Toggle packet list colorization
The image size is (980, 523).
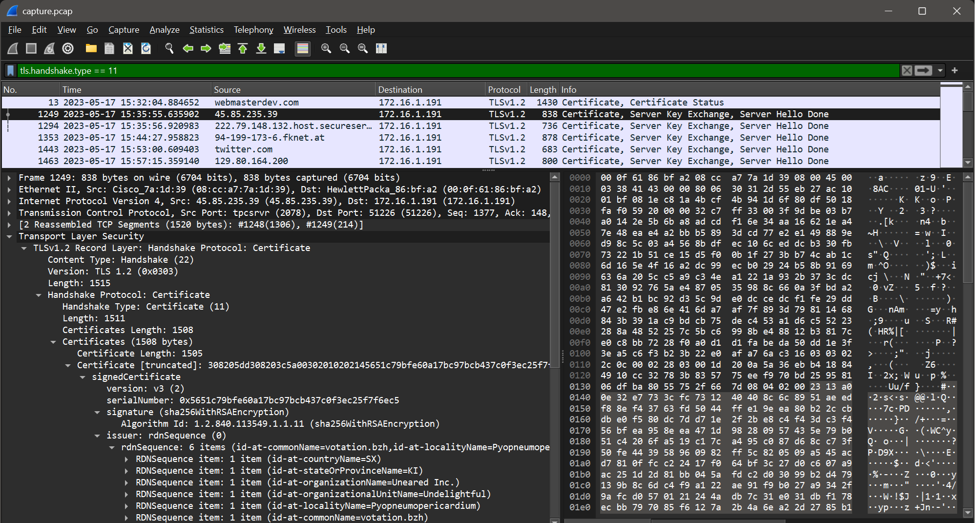[x=303, y=48]
